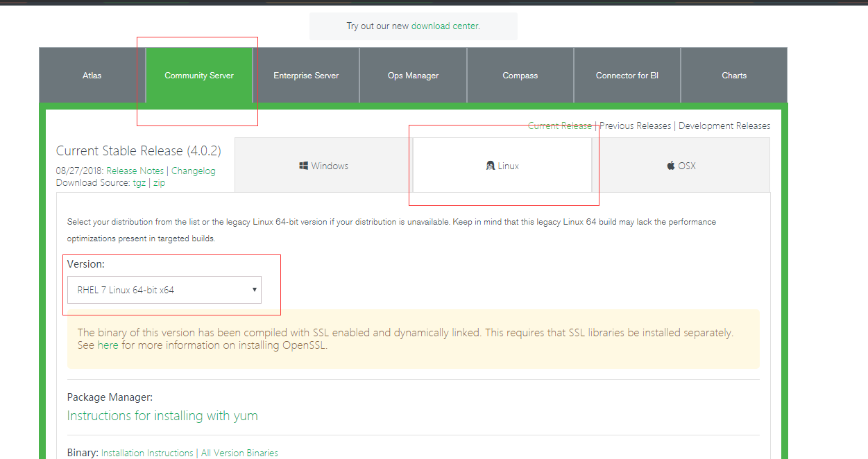
Task: Open the Atlas tab
Action: tap(92, 76)
